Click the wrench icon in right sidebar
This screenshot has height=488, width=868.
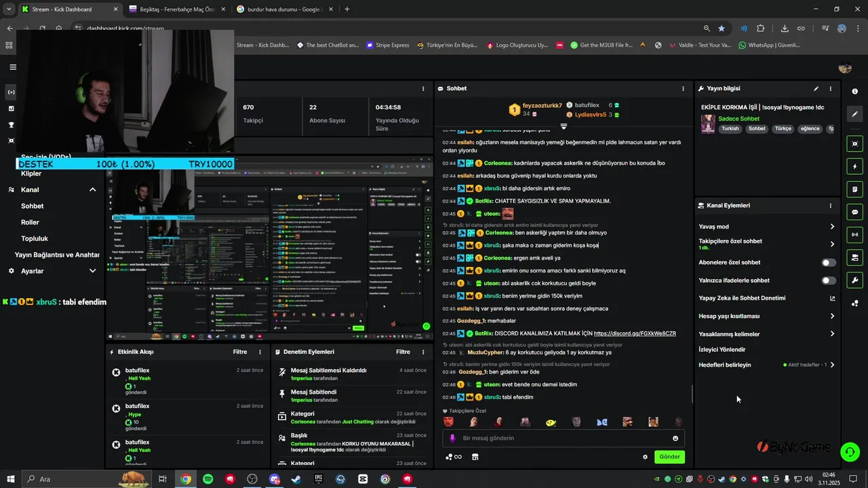[x=855, y=280]
